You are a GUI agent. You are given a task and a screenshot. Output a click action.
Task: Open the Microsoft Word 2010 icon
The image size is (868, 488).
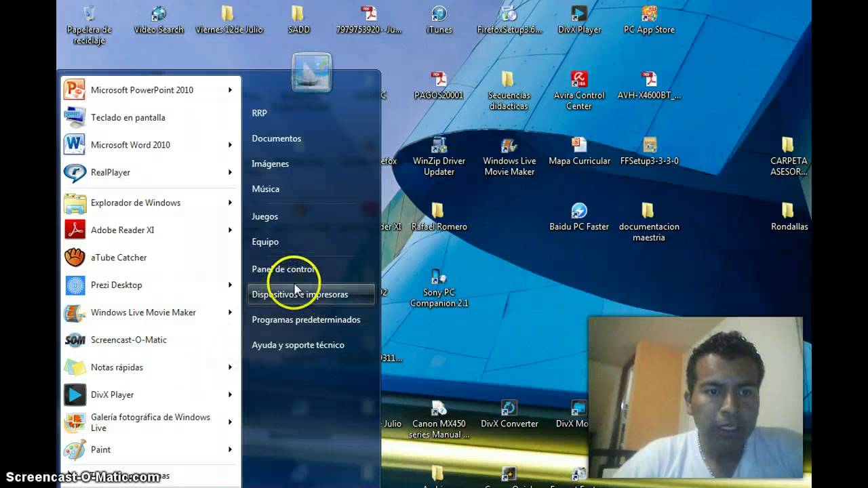75,144
